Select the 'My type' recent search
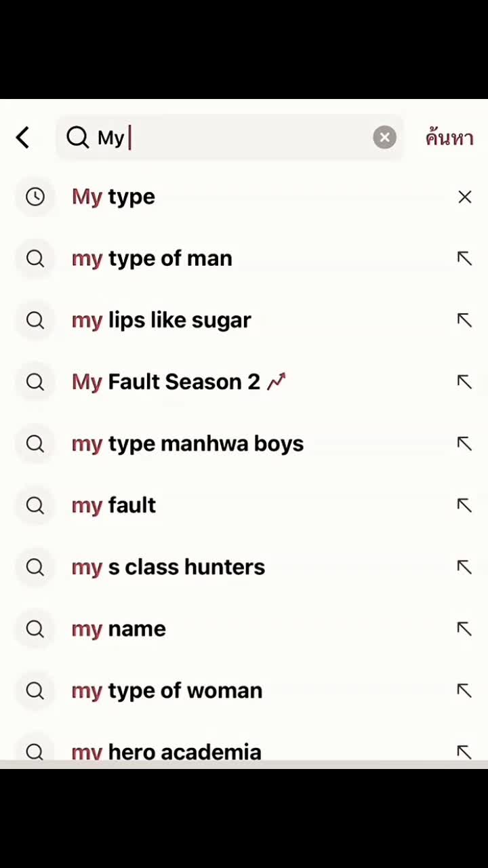Image resolution: width=488 pixels, height=868 pixels. pos(114,197)
